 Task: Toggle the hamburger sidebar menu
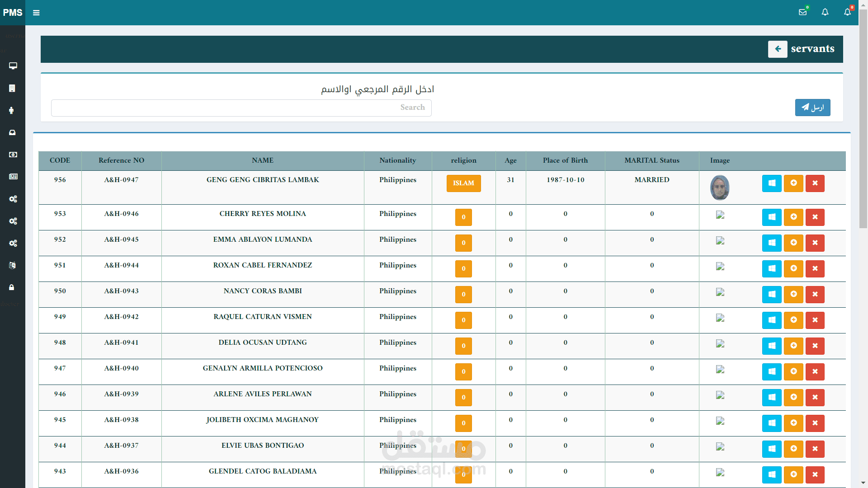coord(36,13)
